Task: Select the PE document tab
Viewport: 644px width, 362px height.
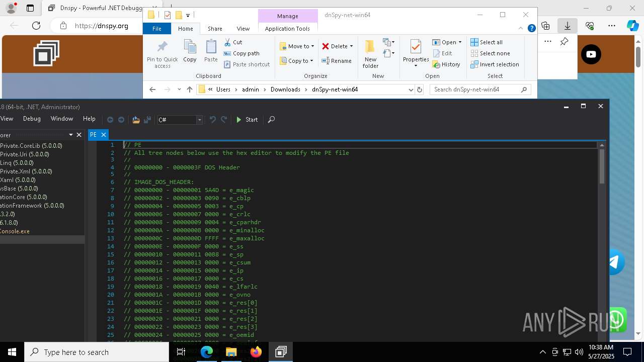Action: click(94, 135)
